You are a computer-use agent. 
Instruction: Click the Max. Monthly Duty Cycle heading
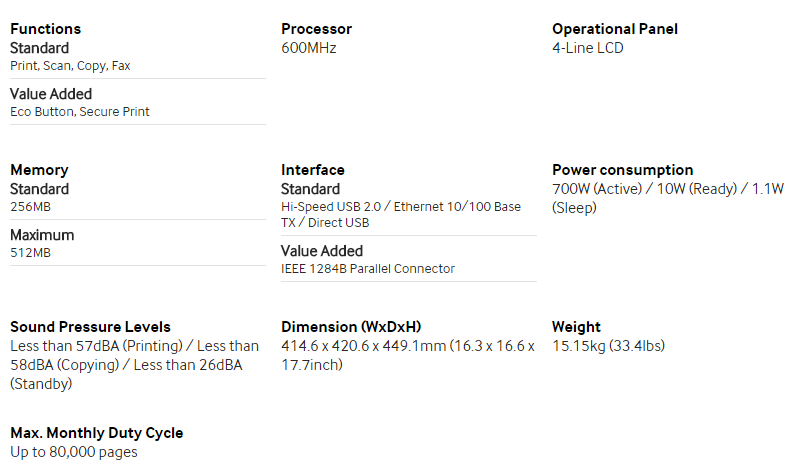click(96, 433)
